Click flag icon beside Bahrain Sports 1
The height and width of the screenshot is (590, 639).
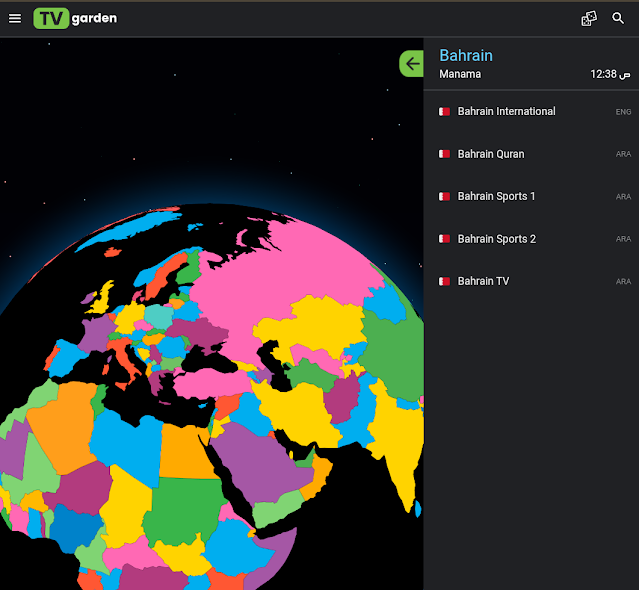click(x=444, y=196)
